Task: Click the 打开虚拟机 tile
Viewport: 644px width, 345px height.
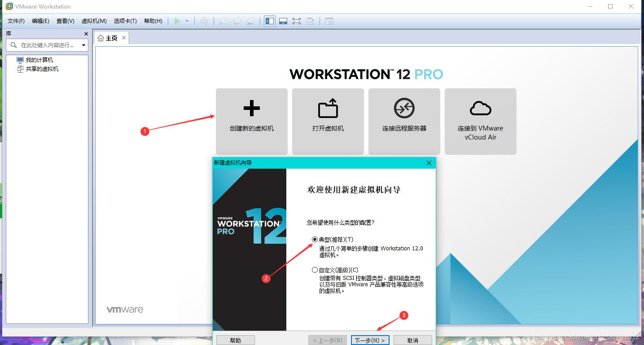Action: click(328, 122)
